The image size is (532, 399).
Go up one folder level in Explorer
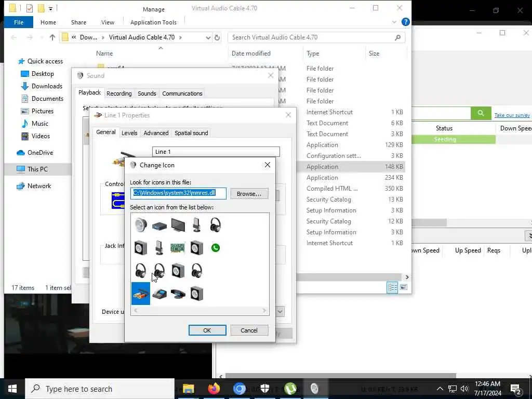(52, 37)
